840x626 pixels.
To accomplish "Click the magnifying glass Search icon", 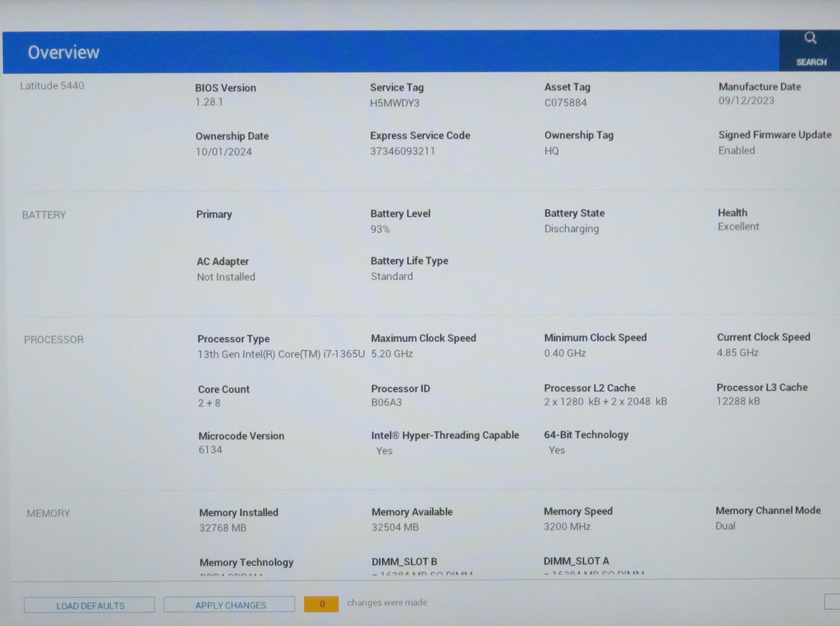I will [810, 38].
